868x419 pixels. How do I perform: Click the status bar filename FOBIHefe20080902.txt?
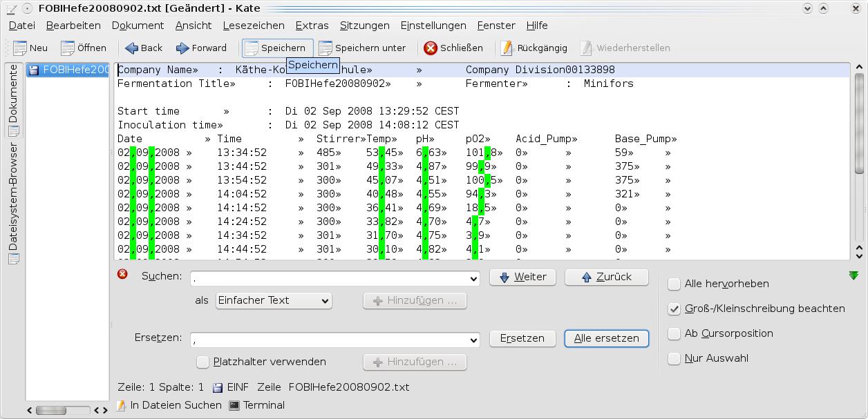pyautogui.click(x=349, y=388)
